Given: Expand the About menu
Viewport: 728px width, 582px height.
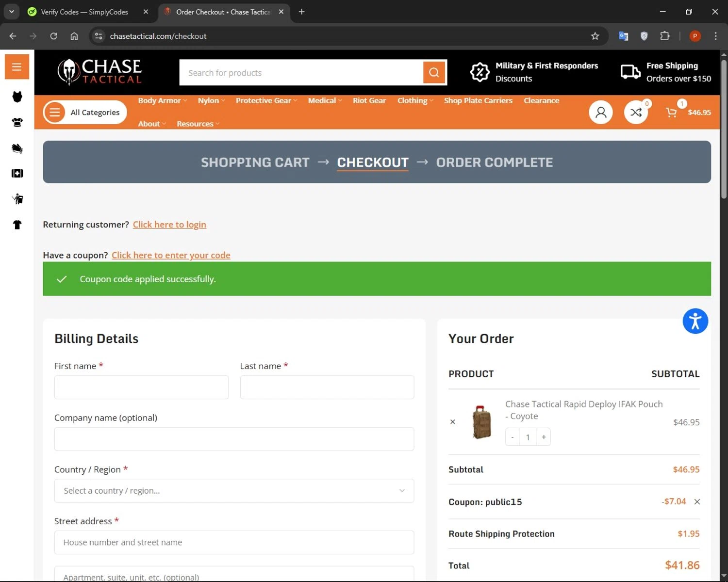Looking at the screenshot, I should point(152,124).
